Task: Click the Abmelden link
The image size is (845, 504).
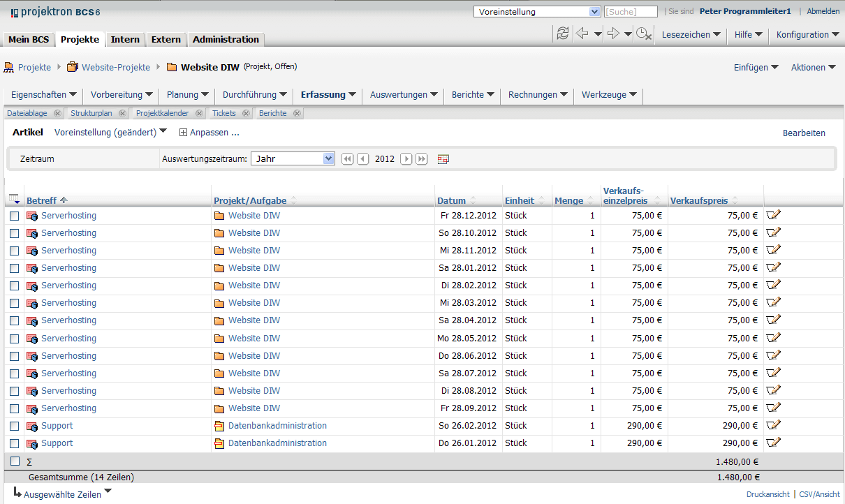Action: pos(823,11)
